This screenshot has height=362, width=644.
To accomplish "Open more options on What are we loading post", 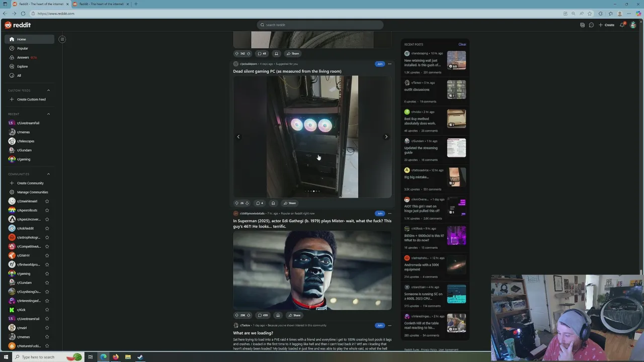I will [389, 325].
